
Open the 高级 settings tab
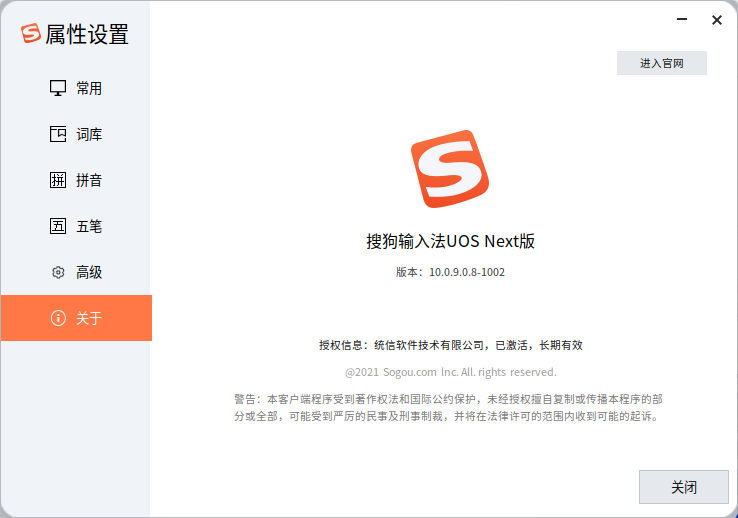[76, 272]
